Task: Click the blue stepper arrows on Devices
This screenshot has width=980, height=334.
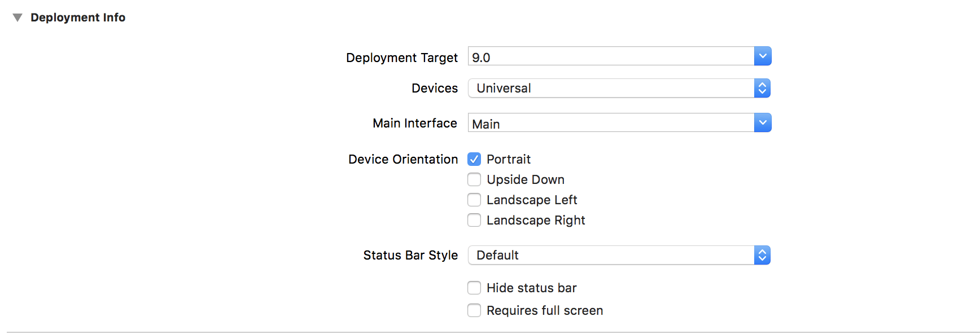Action: (x=763, y=89)
